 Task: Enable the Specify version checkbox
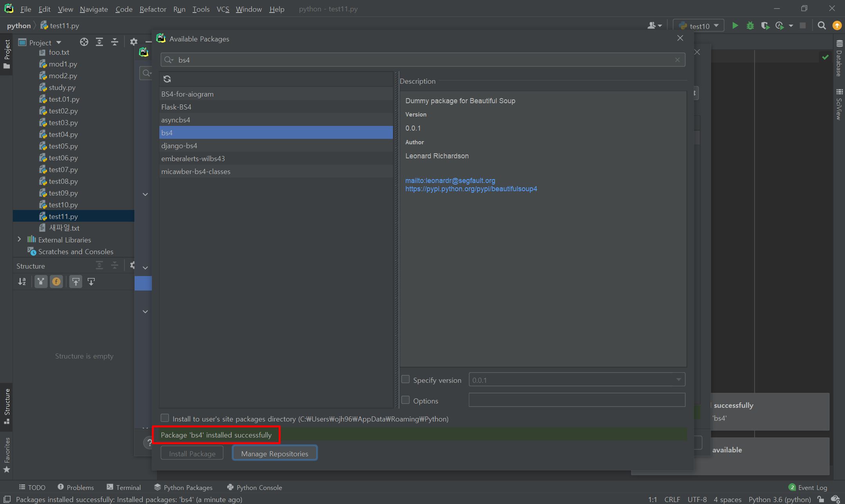pos(405,379)
